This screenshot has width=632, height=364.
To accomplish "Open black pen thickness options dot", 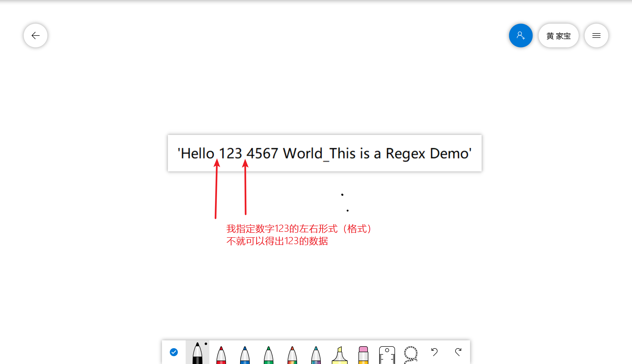I will pyautogui.click(x=206, y=344).
